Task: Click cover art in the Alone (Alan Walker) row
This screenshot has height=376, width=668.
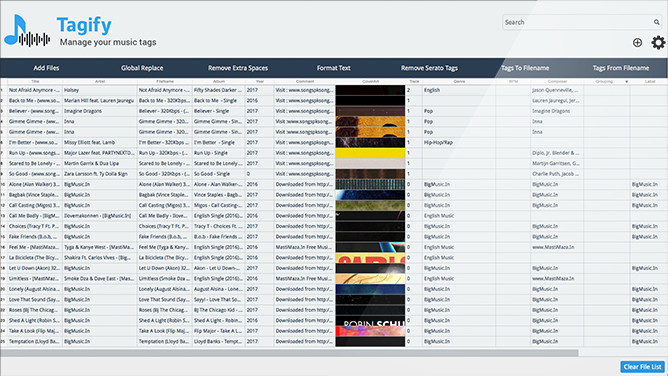Action: [x=370, y=184]
